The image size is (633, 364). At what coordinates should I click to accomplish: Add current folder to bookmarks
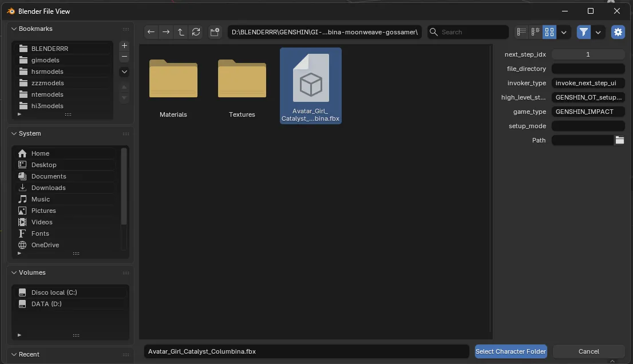tap(124, 45)
